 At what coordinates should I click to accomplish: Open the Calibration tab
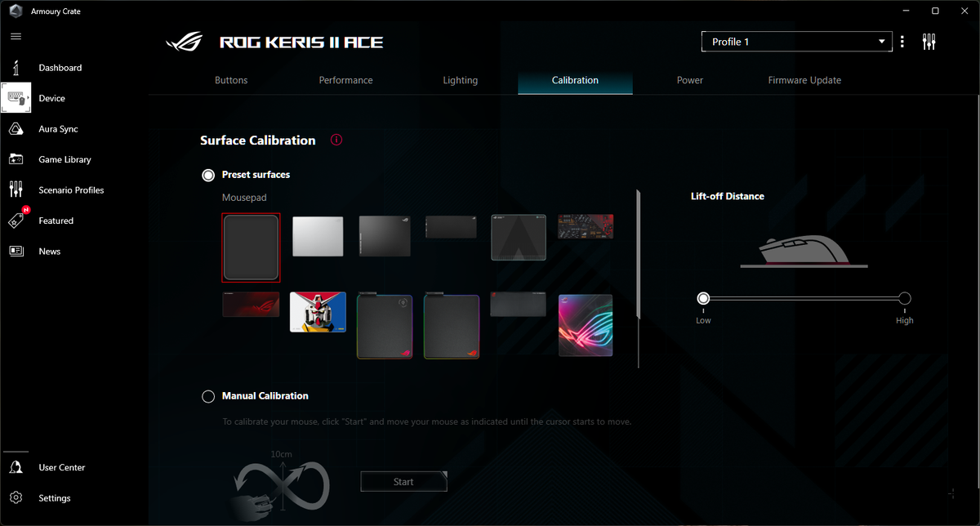tap(575, 80)
